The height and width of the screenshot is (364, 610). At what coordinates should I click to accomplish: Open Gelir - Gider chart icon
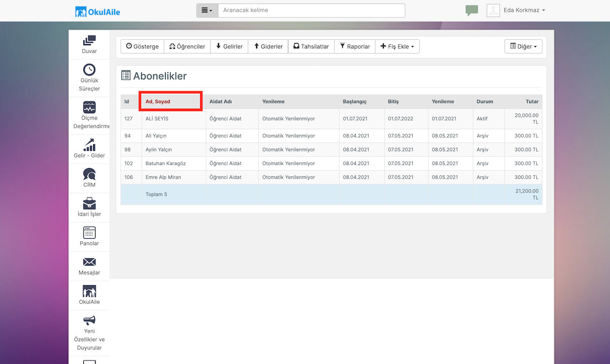[x=89, y=145]
